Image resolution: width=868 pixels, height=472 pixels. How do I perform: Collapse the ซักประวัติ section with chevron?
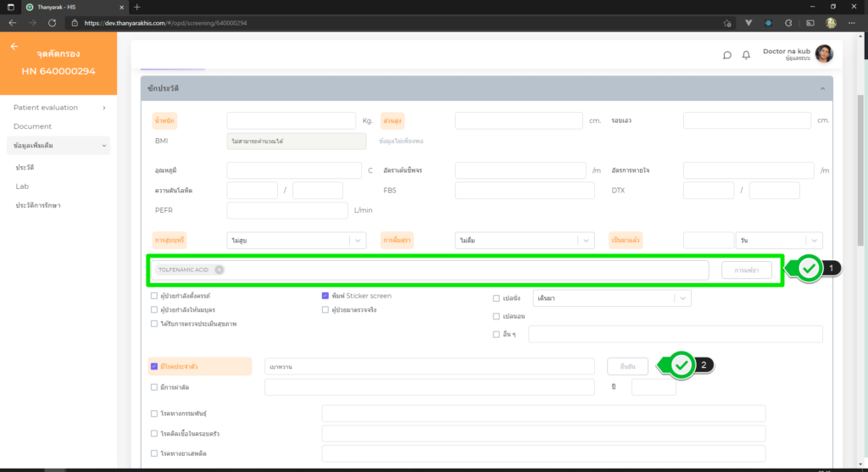pos(821,88)
